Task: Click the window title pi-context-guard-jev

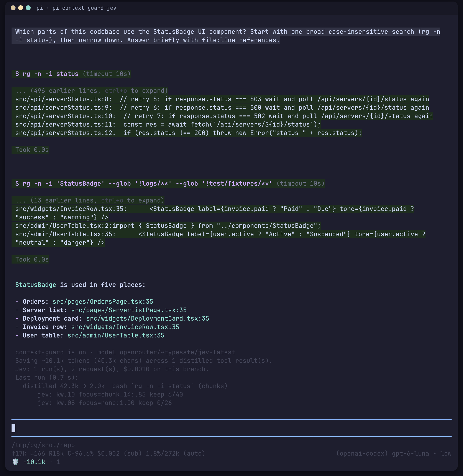Action: [x=84, y=8]
